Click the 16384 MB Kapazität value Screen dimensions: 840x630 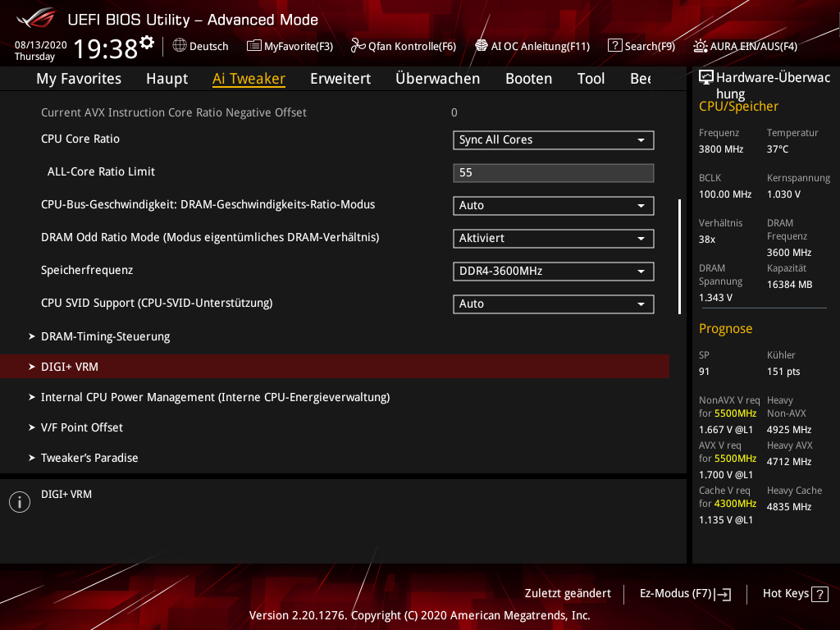point(790,285)
